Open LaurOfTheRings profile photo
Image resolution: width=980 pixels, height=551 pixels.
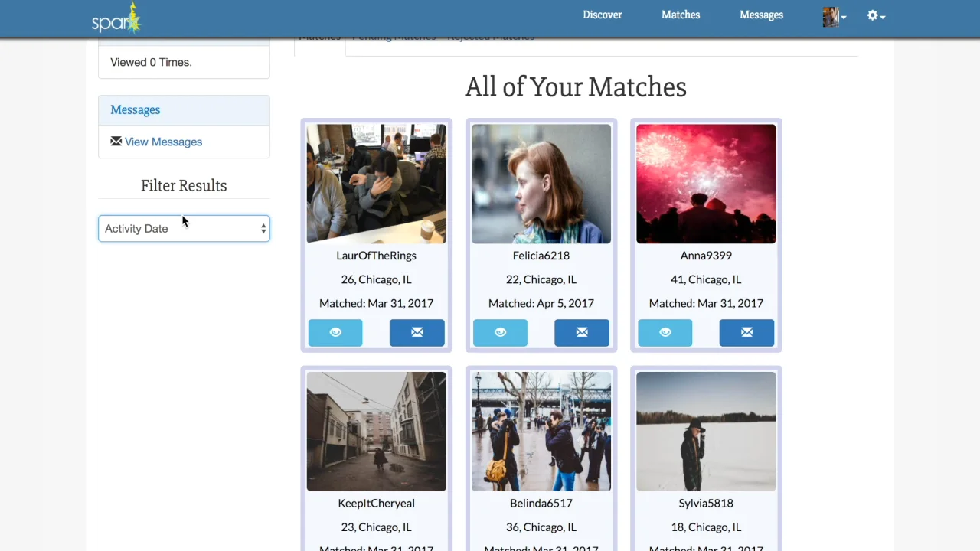click(376, 184)
